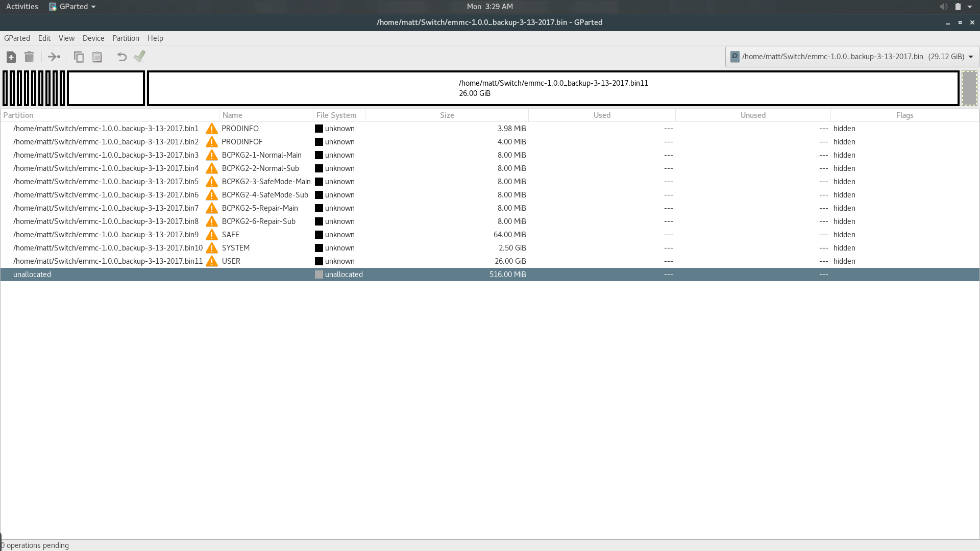Image resolution: width=980 pixels, height=551 pixels.
Task: Click warning icon beside PRODINFO
Action: [212, 129]
